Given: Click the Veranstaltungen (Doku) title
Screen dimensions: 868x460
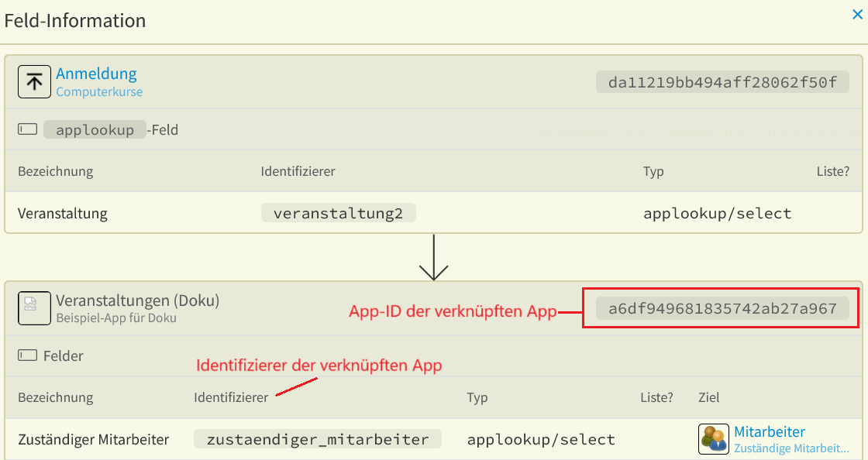Looking at the screenshot, I should (x=138, y=300).
